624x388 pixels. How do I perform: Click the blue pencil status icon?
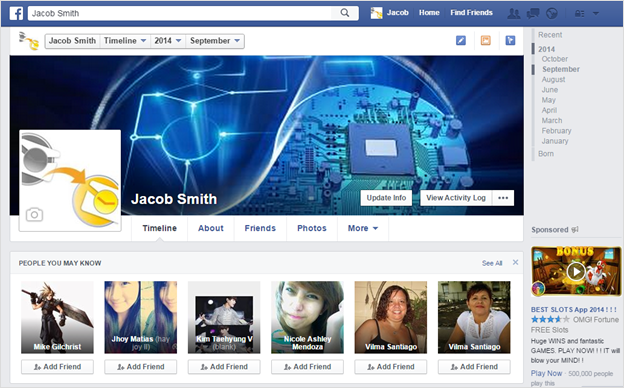[461, 40]
